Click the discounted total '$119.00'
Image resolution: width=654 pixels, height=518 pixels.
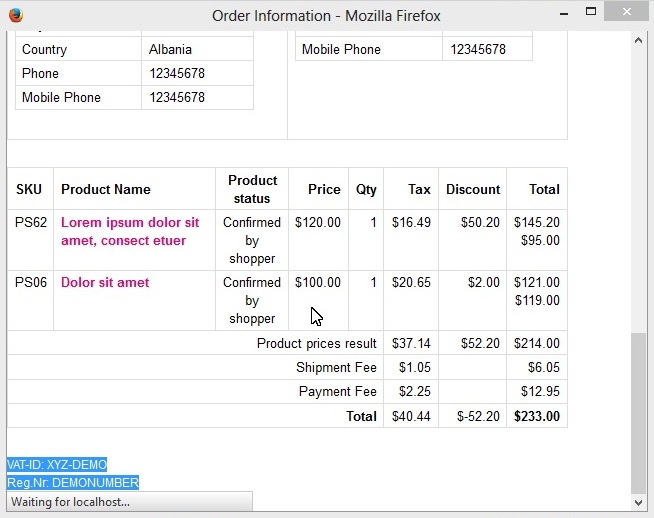(x=537, y=300)
